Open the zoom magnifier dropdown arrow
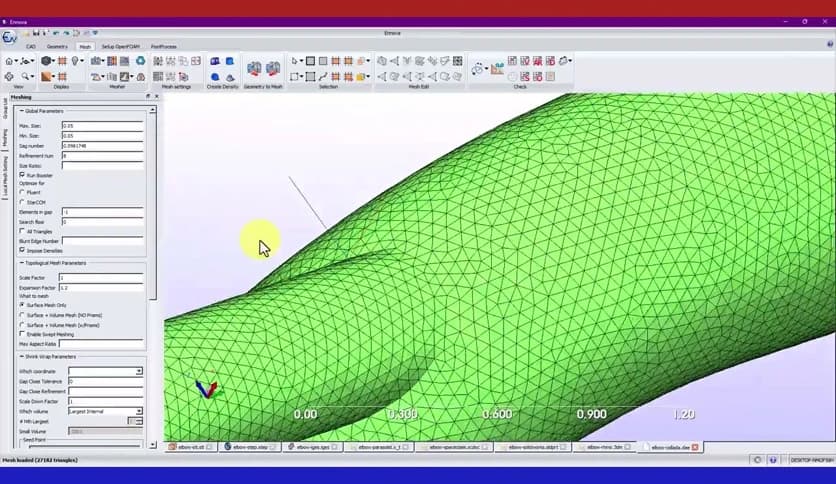 click(33, 77)
